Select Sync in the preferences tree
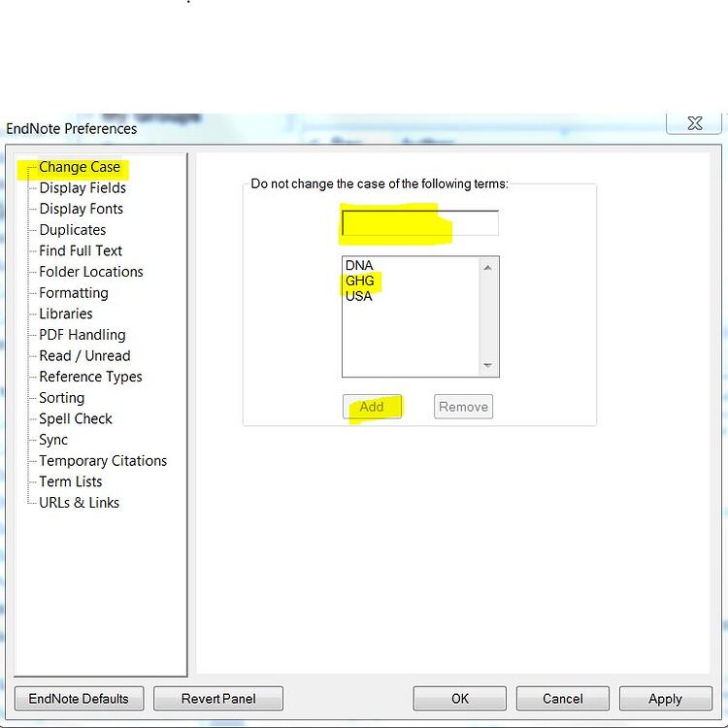Screen dimensions: 728x728 click(53, 440)
